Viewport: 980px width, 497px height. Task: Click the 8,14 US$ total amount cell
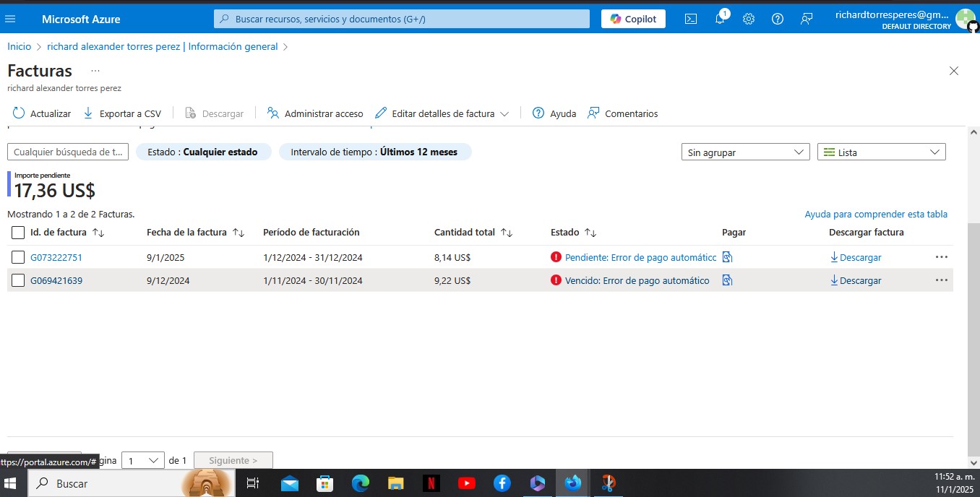452,257
